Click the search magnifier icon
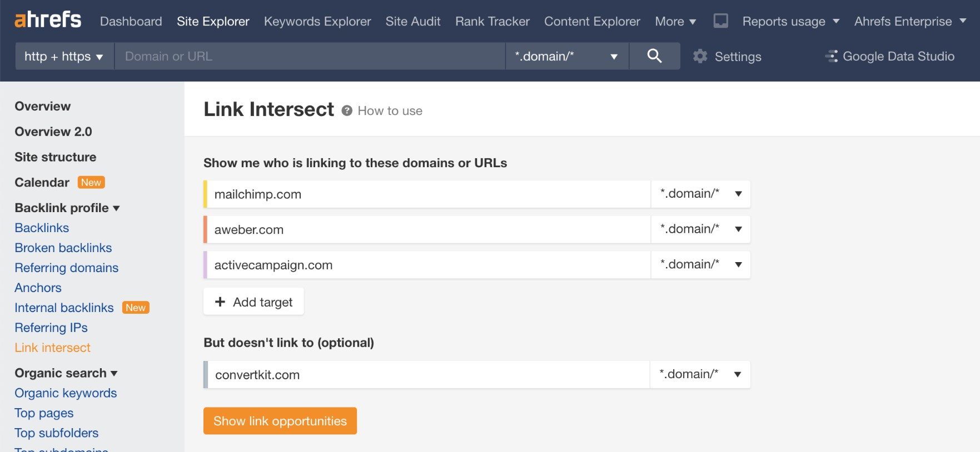 654,56
